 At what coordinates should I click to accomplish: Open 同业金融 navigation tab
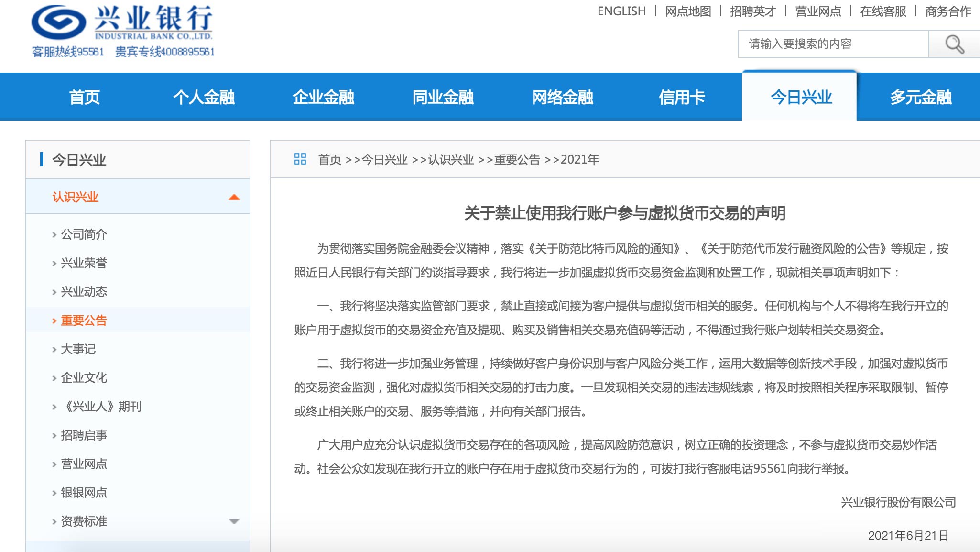[x=443, y=97]
